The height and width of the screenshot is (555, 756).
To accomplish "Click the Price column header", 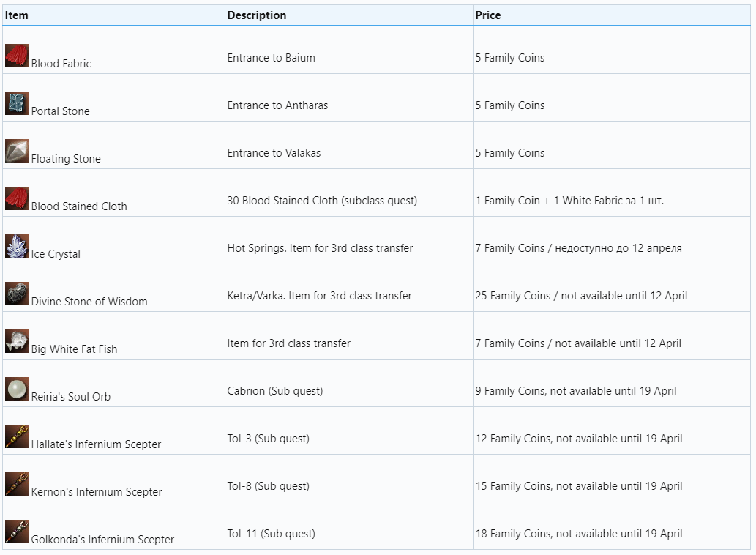I will click(x=488, y=15).
